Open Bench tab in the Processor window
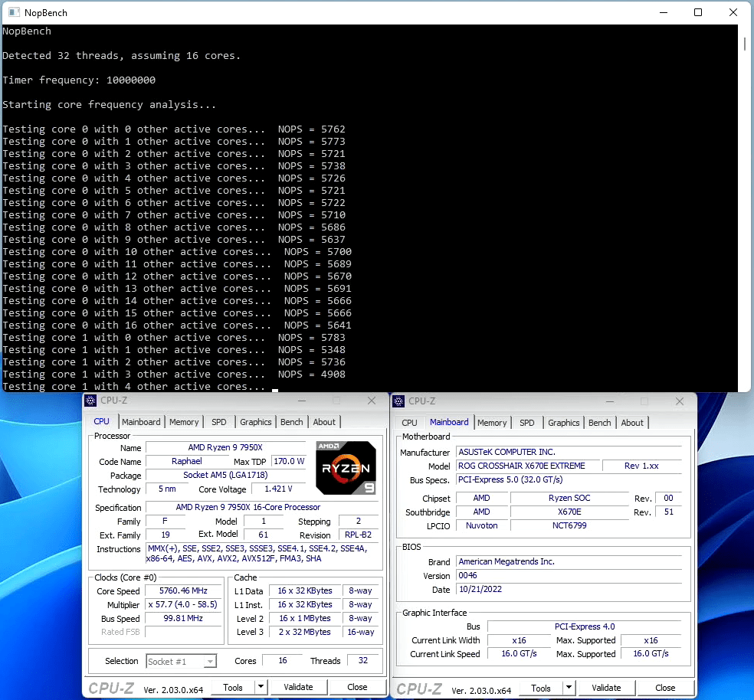This screenshot has height=700, width=754. point(291,422)
